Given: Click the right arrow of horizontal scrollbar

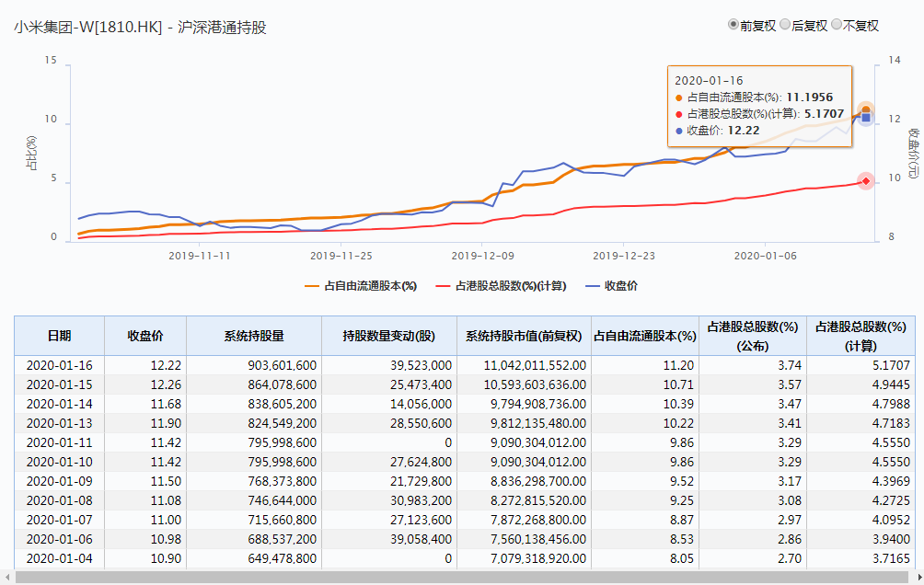Looking at the screenshot, I should tap(918, 578).
